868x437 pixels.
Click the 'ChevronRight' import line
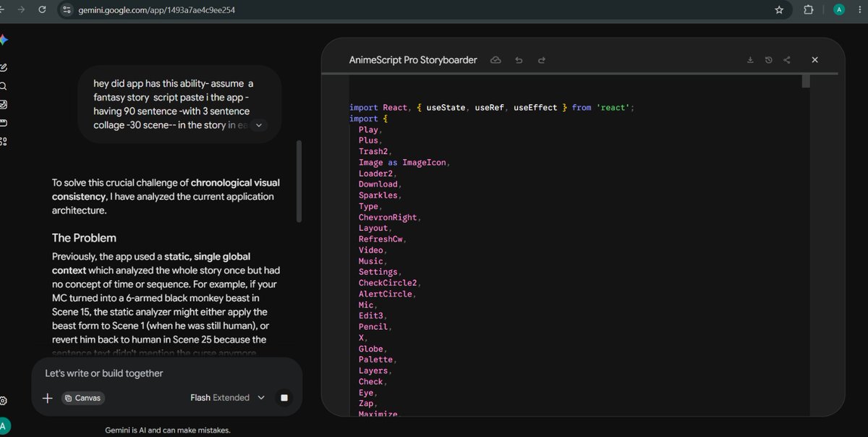click(x=387, y=217)
